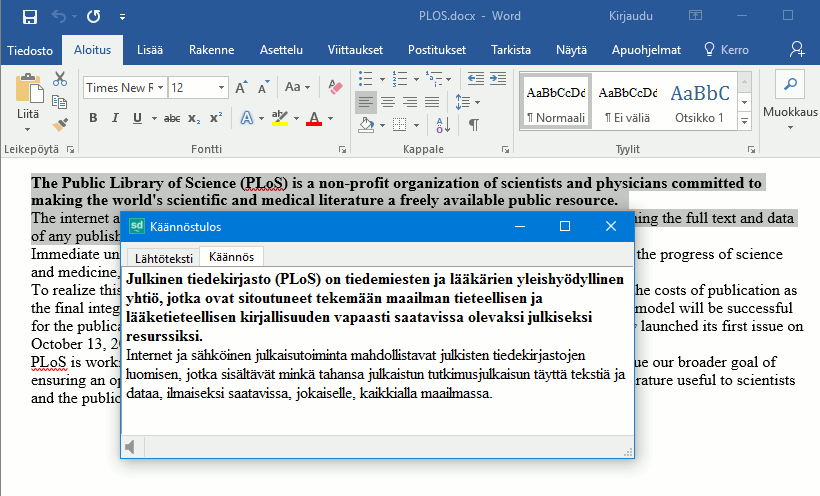This screenshot has height=496, width=820.
Task: Decrease font size with the small A icon
Action: (x=263, y=87)
